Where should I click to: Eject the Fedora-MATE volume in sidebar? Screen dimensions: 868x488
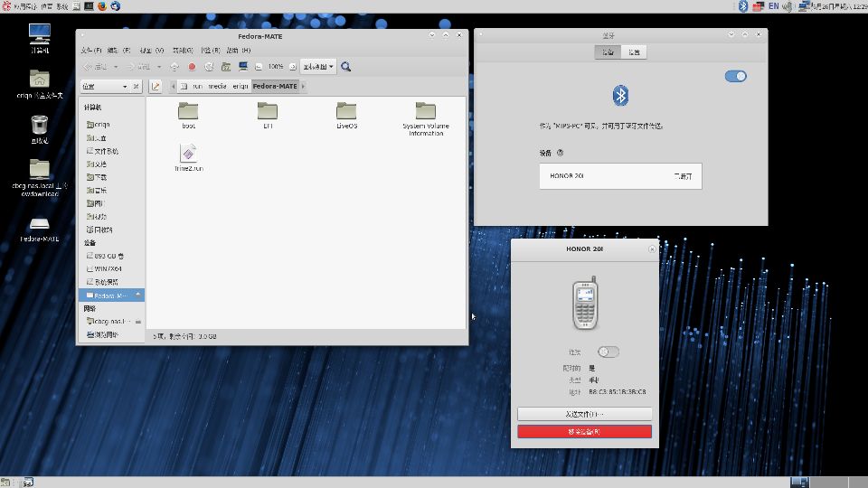click(x=137, y=296)
